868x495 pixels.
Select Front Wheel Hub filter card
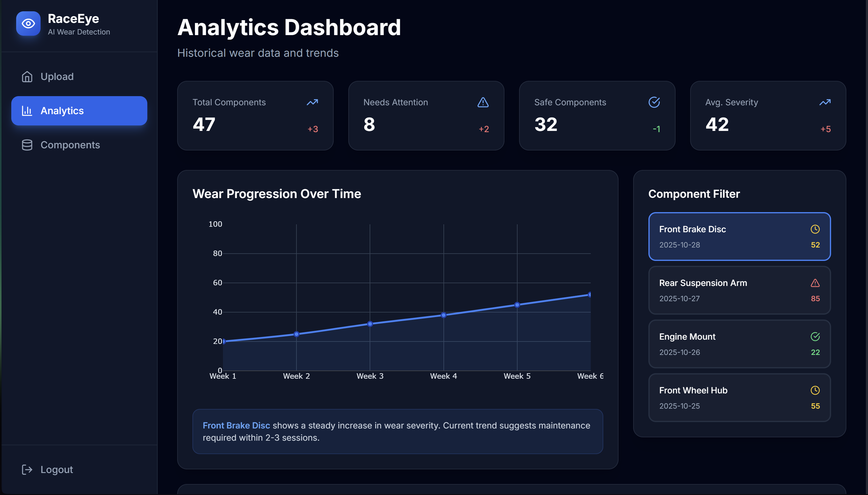pyautogui.click(x=739, y=397)
